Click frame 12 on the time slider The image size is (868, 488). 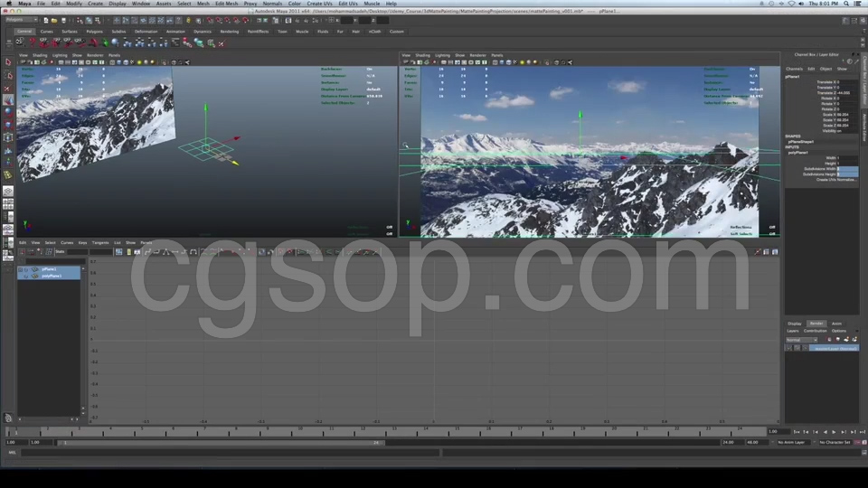[363, 431]
